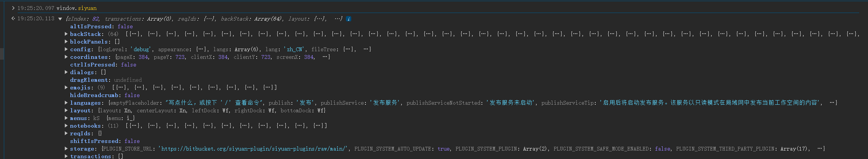This screenshot has height=159, width=868.
Task: Click the bitbucket plugin store URL string
Action: (254, 149)
